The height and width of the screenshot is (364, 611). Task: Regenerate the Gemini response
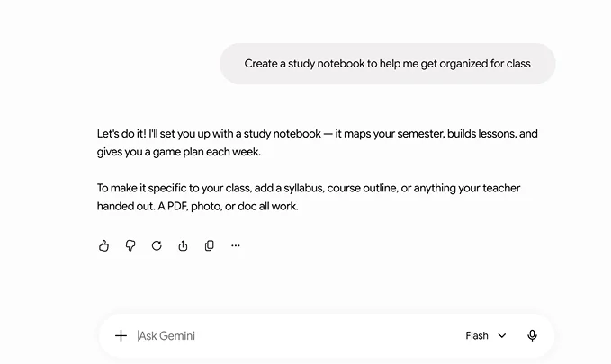click(x=157, y=245)
